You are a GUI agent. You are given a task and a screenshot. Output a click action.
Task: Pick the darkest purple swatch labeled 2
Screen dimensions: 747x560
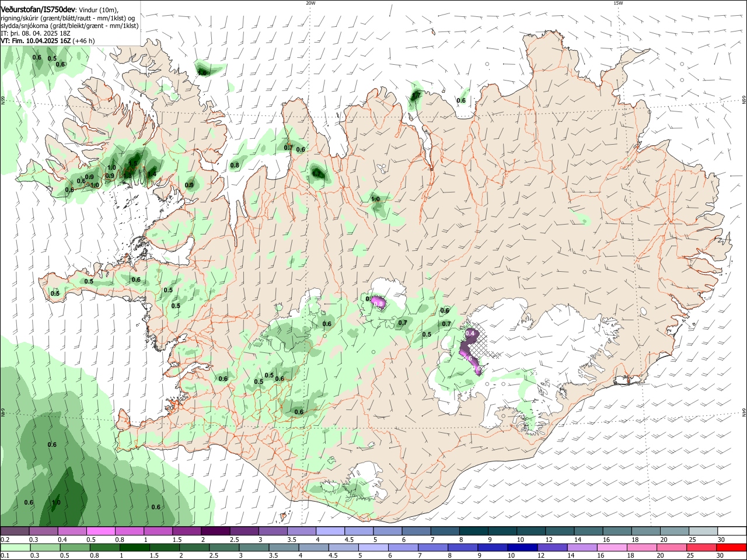pyautogui.click(x=215, y=531)
